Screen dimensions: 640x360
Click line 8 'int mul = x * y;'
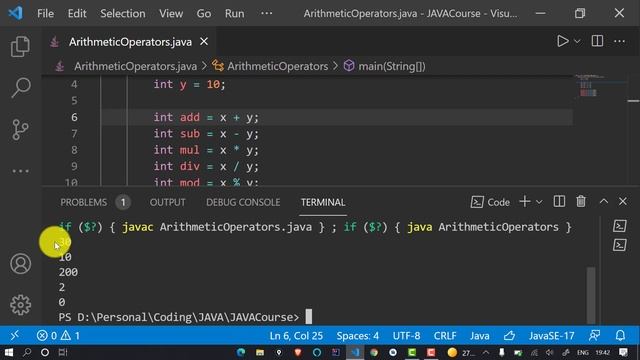(206, 150)
